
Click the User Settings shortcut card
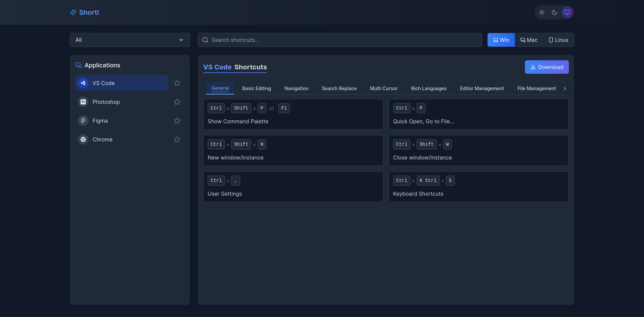[293, 187]
